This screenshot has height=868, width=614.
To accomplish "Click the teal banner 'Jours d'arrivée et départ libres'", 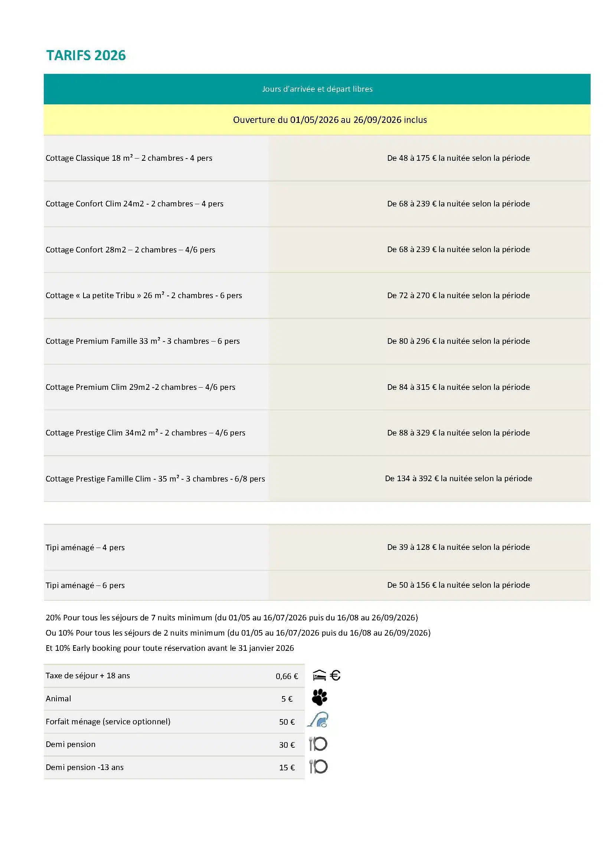I will tap(317, 89).
